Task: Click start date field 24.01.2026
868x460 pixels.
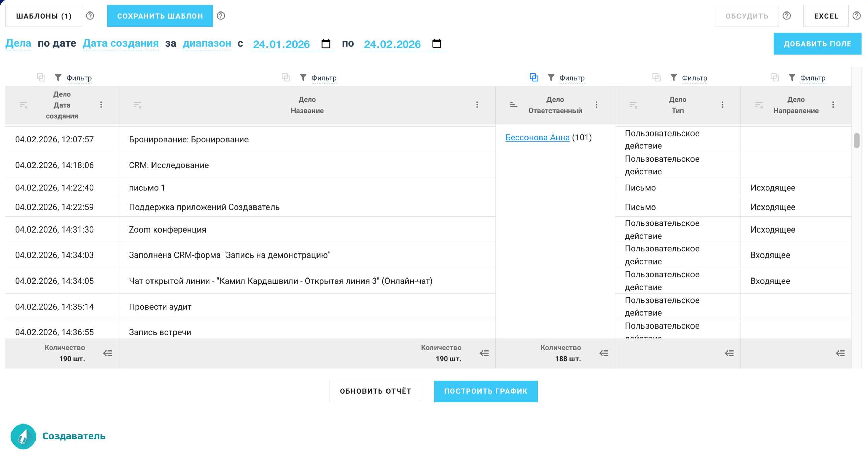Action: (281, 44)
